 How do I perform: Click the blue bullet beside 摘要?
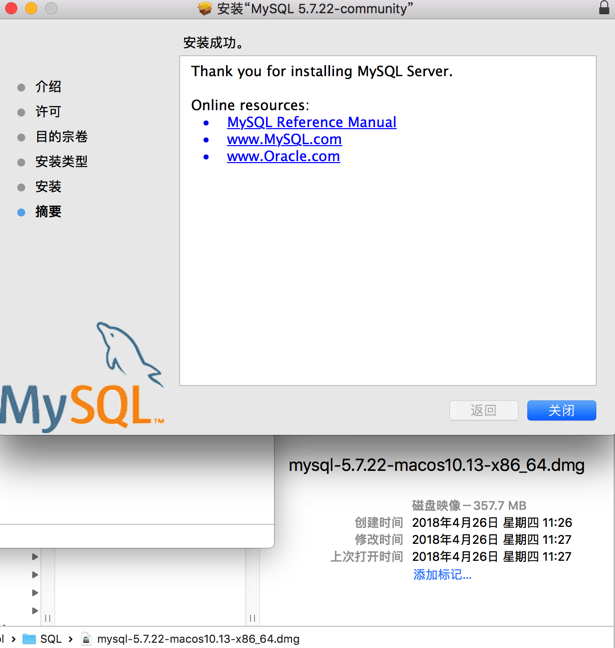pyautogui.click(x=21, y=212)
